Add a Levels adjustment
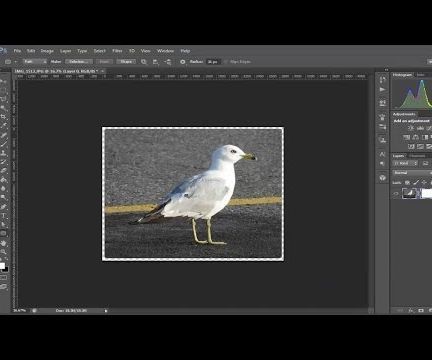 (420, 128)
